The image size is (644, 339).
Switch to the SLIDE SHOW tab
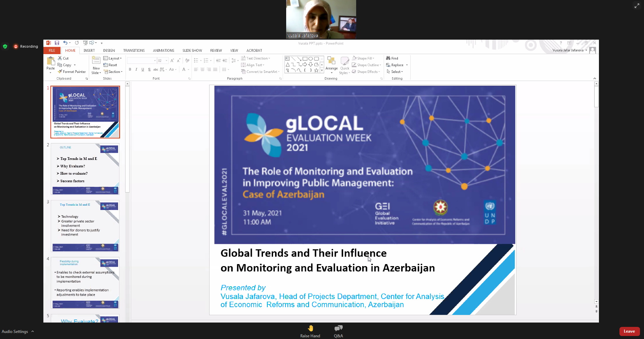coord(192,50)
